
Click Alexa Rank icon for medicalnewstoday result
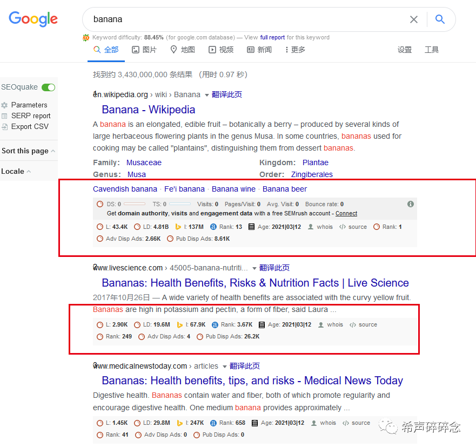pos(213,423)
